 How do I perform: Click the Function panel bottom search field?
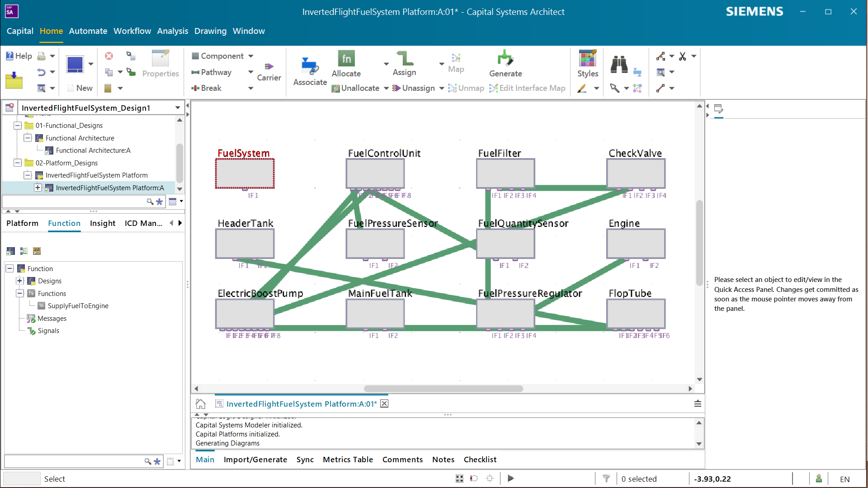74,461
